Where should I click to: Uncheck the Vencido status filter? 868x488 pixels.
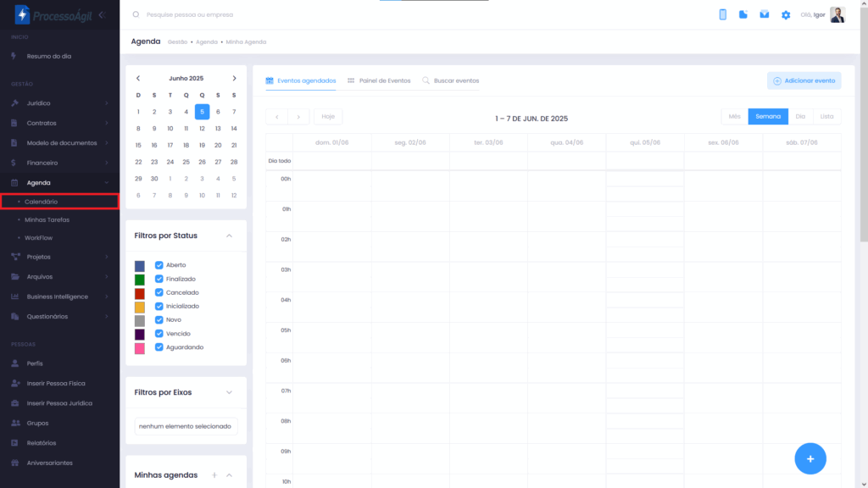159,334
